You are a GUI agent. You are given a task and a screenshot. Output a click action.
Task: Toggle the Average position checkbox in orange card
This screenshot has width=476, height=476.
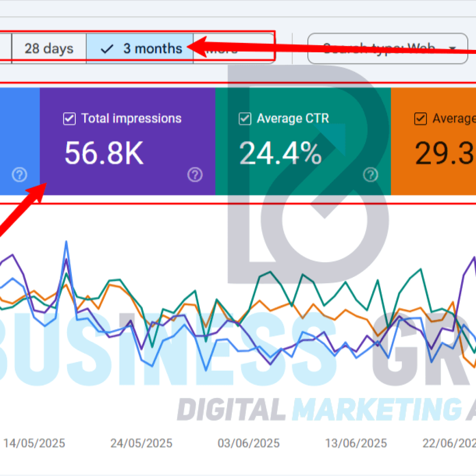[x=420, y=119]
